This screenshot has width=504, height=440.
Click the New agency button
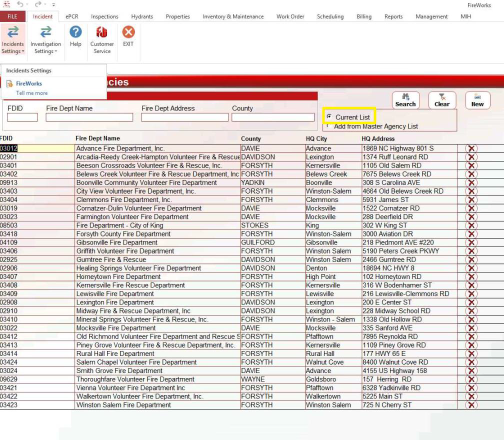477,100
